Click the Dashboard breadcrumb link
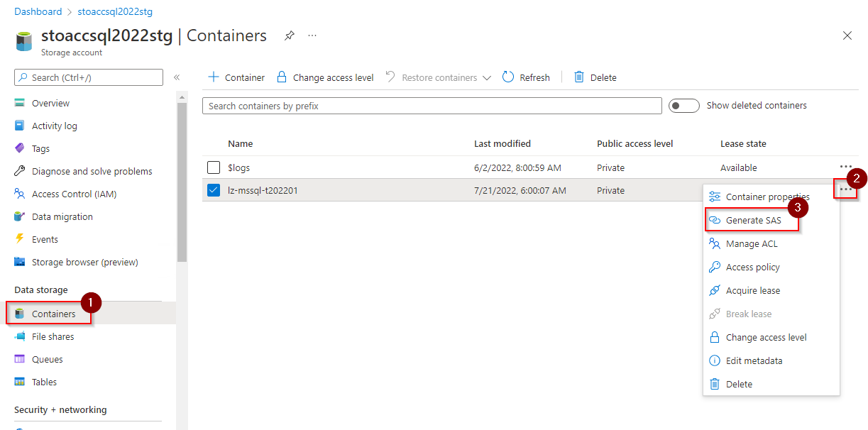 pos(38,11)
